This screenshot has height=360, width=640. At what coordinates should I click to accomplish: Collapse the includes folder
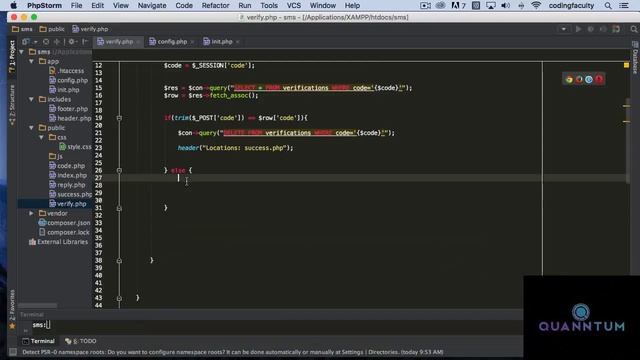(x=31, y=99)
